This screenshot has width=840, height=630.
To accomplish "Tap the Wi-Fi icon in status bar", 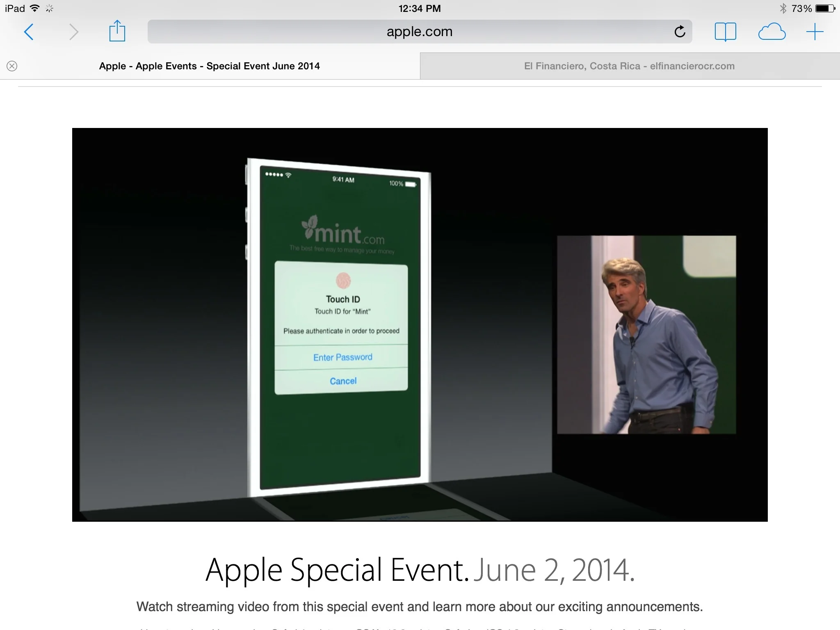I will (x=35, y=8).
